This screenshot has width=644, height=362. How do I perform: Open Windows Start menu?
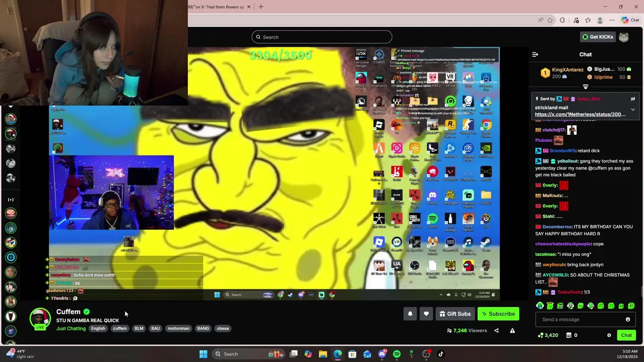[x=203, y=354]
